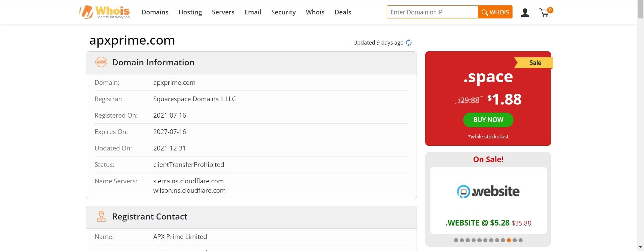
Task: Click registrar value Squarespace Domains II LLC
Action: coord(195,99)
